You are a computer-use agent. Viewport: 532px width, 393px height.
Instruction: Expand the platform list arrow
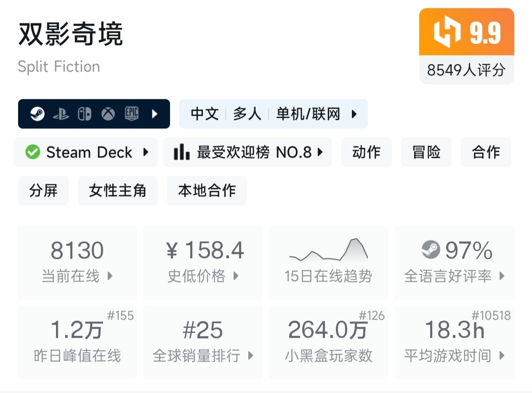click(154, 114)
